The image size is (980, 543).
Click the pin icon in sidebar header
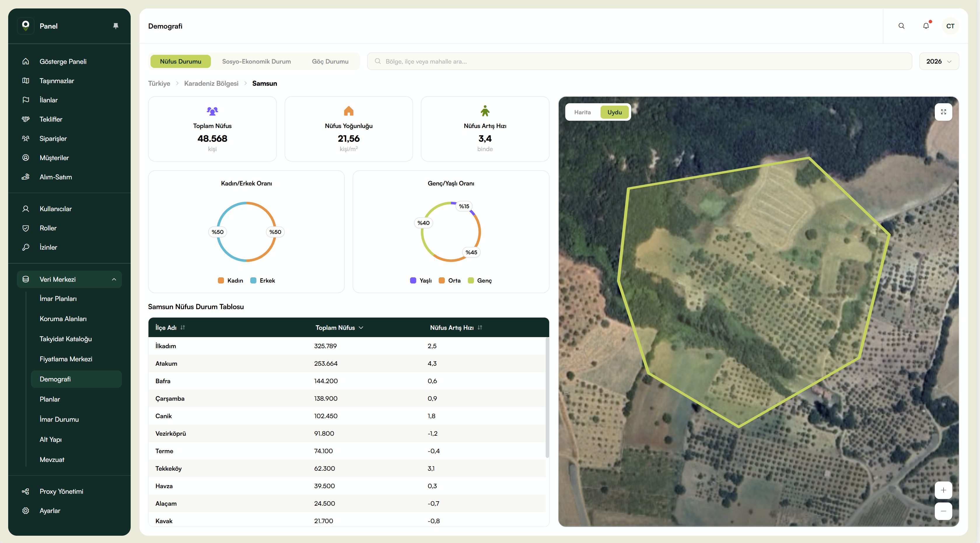pyautogui.click(x=116, y=26)
